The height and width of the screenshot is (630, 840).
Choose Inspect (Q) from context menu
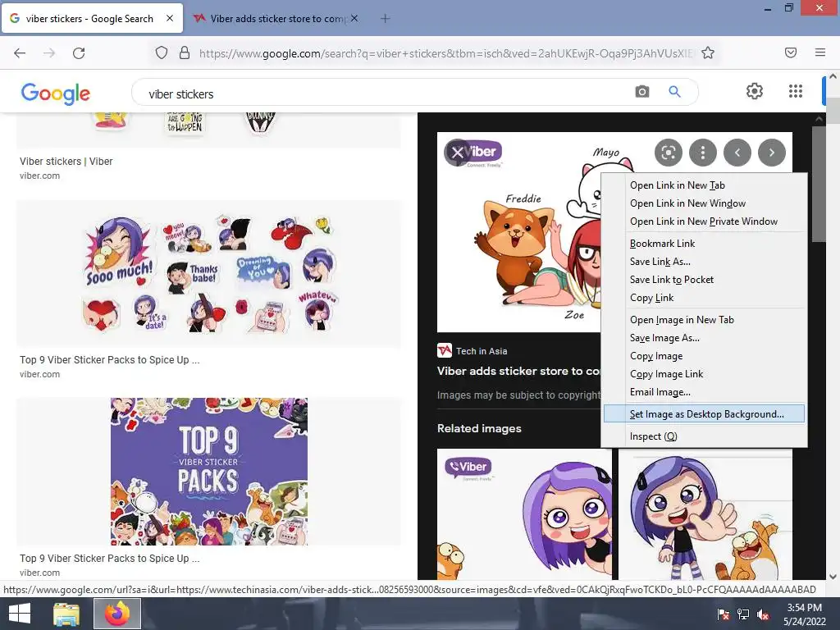pos(704,436)
